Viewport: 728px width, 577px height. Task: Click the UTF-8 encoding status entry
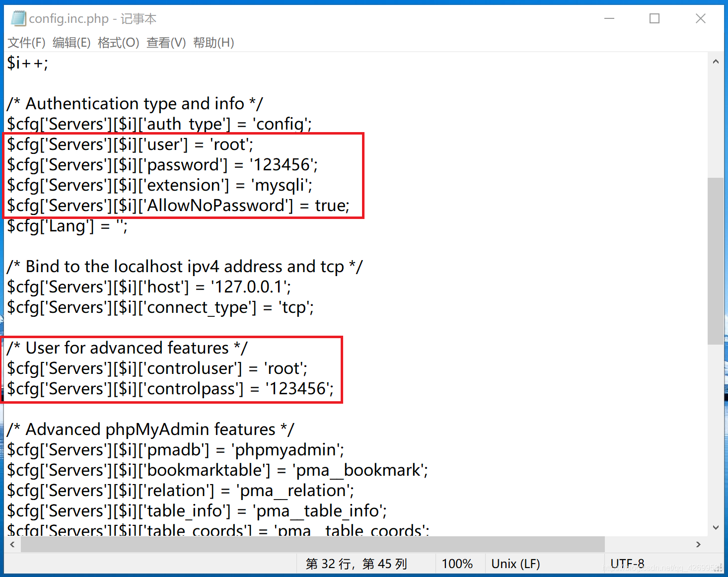click(x=627, y=564)
